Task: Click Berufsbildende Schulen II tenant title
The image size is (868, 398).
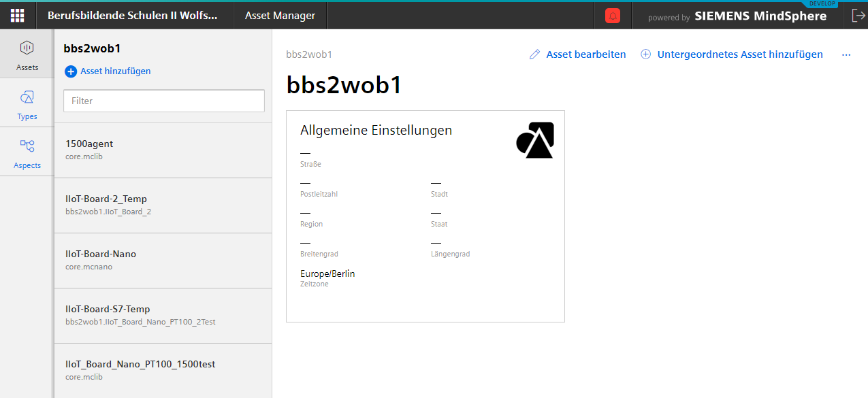Action: (133, 16)
